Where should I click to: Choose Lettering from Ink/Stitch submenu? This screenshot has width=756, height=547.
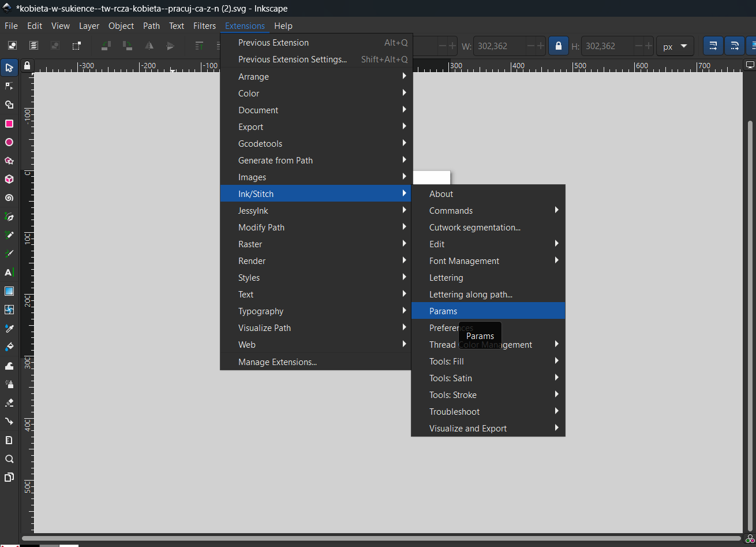488,277
